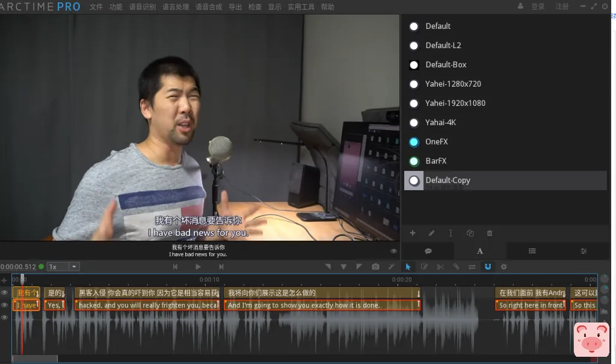The width and height of the screenshot is (616, 364).
Task: Open the 语音识别 menu
Action: (142, 7)
